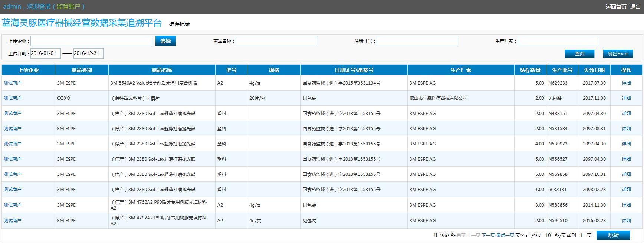This screenshot has height=243, width=644.
Task: Click the 生产批号 column header
Action: pyautogui.click(x=562, y=70)
